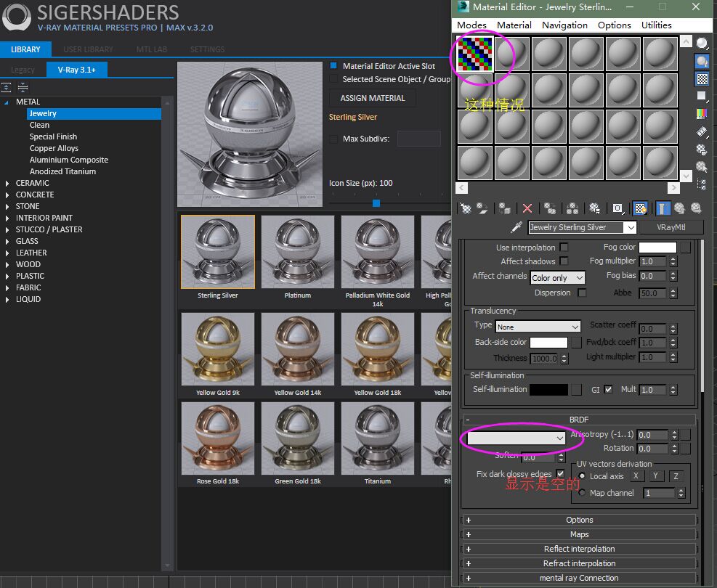Toggle Show Shaded Material in Viewport
The image size is (717, 588).
(640, 208)
